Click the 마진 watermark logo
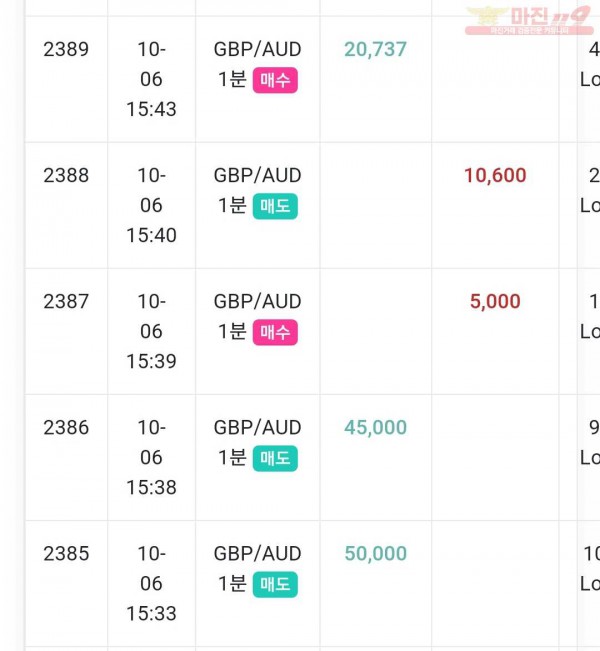 tap(529, 20)
